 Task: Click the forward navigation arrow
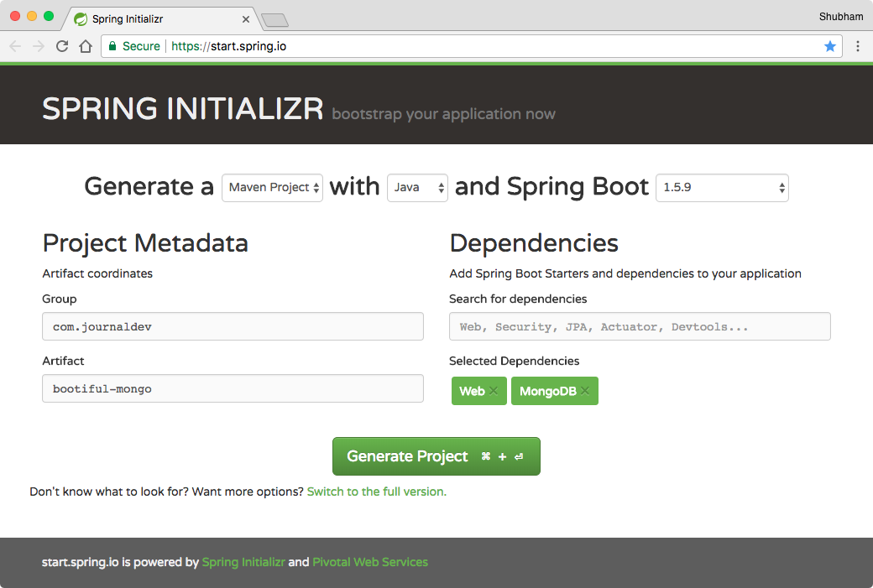click(39, 46)
